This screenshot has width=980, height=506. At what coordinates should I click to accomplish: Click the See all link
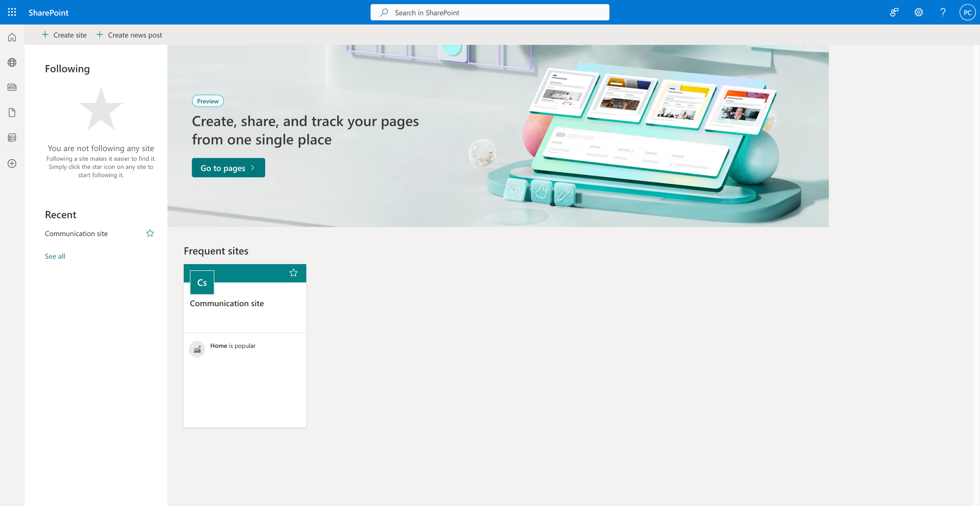[x=55, y=256]
